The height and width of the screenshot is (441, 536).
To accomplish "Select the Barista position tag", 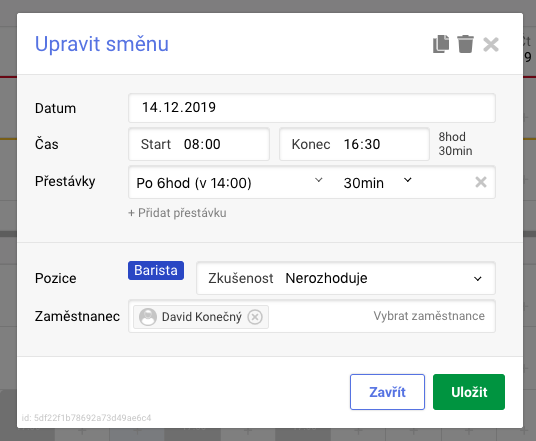I will coord(156,270).
